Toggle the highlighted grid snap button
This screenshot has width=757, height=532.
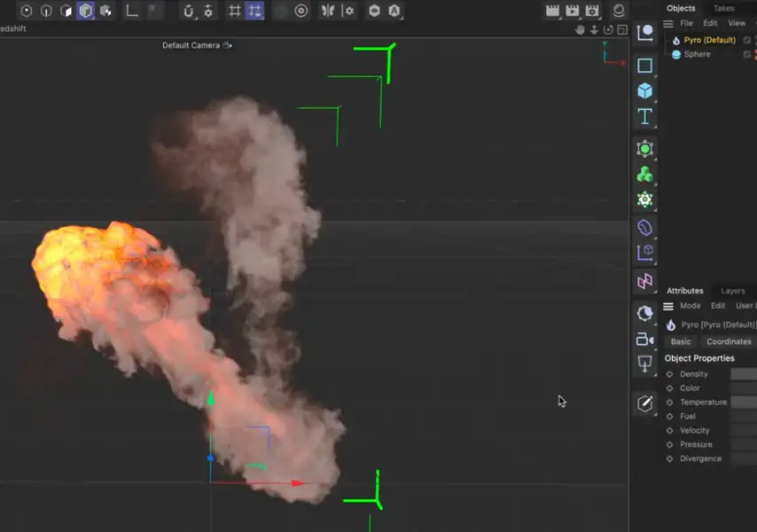pos(255,11)
